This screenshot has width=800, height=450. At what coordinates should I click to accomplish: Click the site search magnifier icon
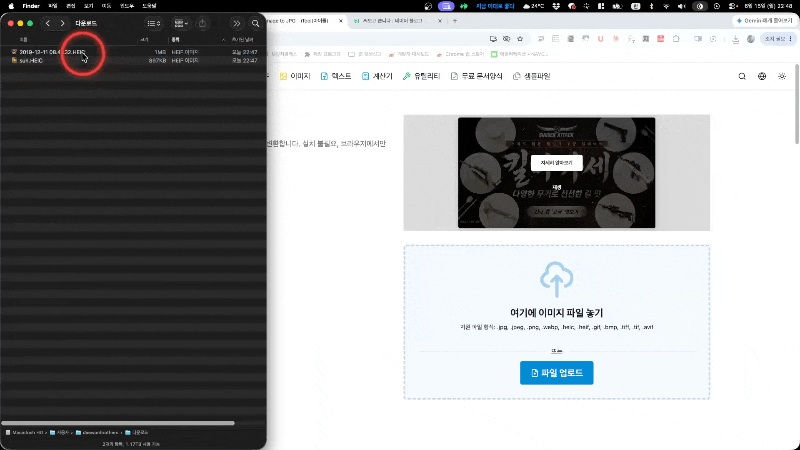point(742,77)
